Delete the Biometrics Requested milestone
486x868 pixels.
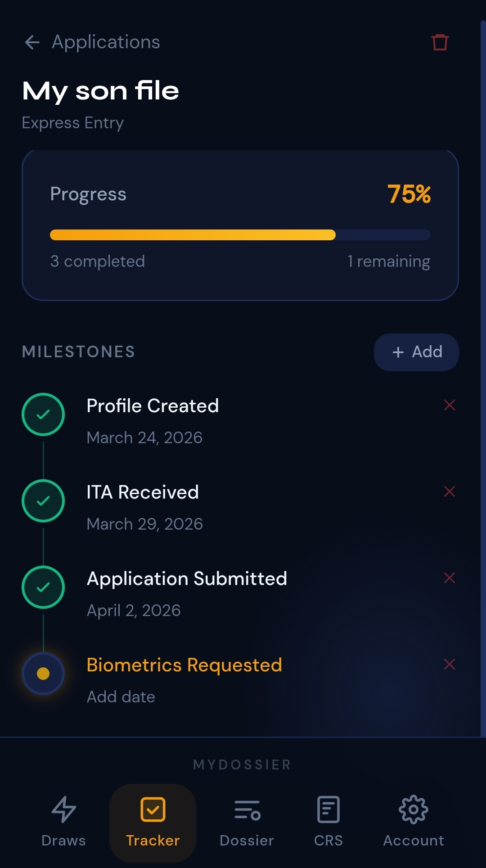tap(449, 664)
